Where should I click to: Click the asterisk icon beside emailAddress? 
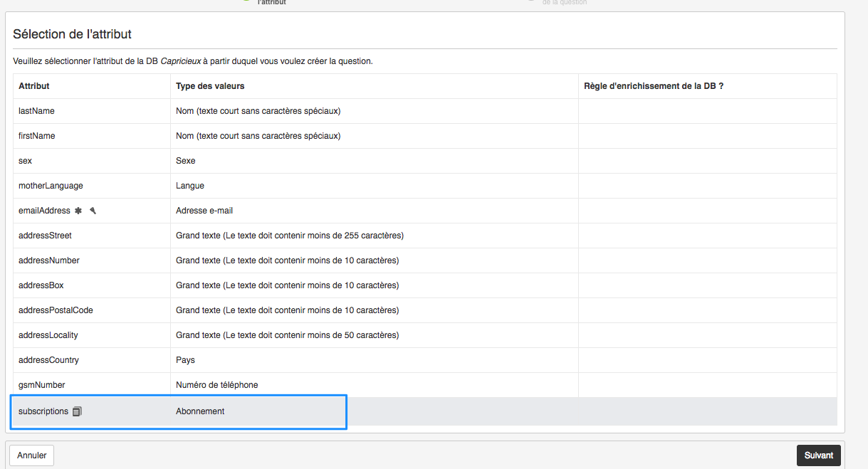(78, 211)
